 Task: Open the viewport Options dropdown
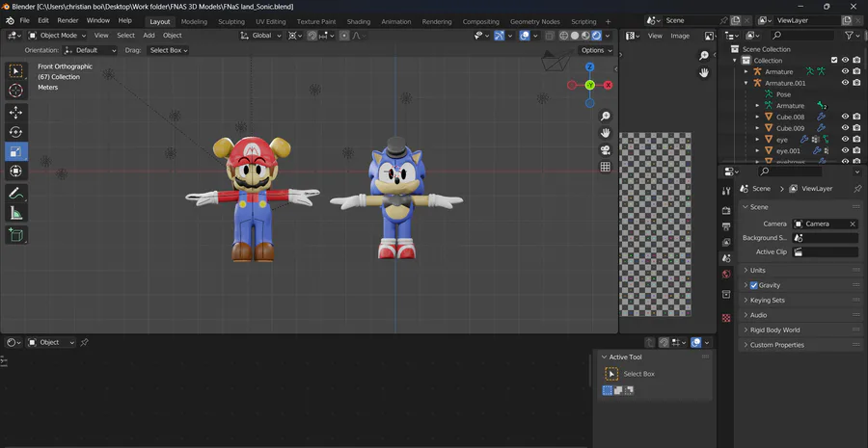596,50
